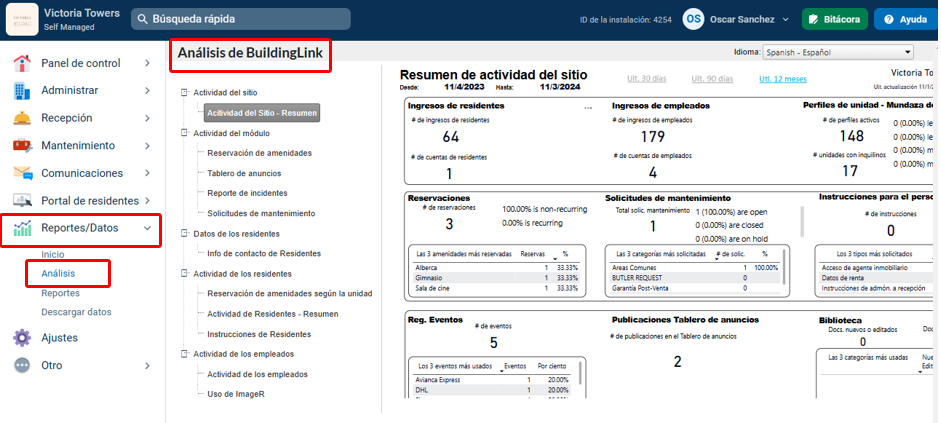941x423 pixels.
Task: Click the Datos de renta instruction row
Action: [877, 278]
